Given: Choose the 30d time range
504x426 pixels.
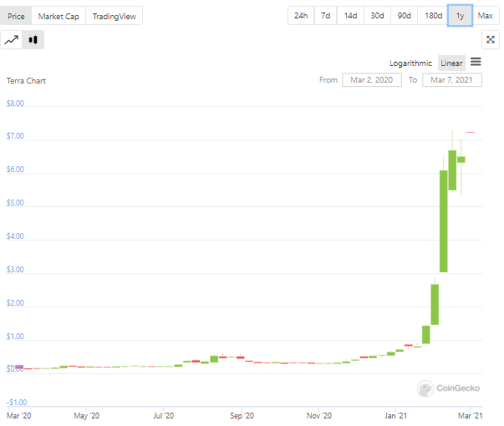Looking at the screenshot, I should tap(377, 15).
